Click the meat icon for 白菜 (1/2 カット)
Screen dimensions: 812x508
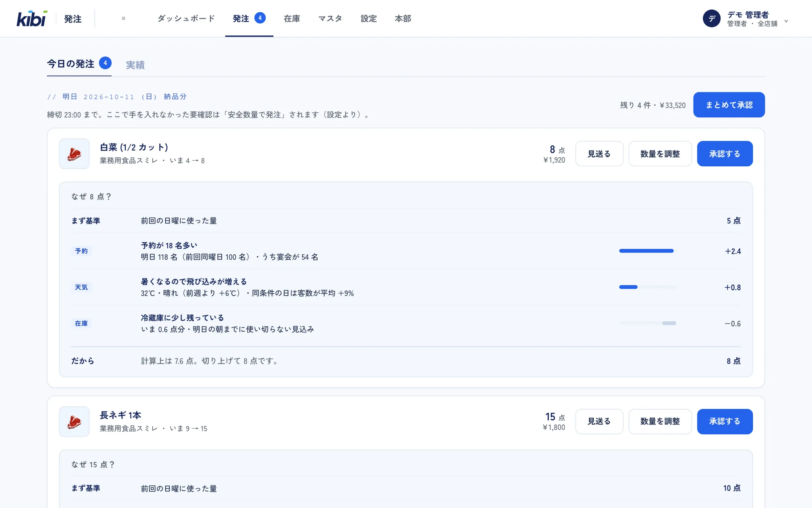point(74,154)
